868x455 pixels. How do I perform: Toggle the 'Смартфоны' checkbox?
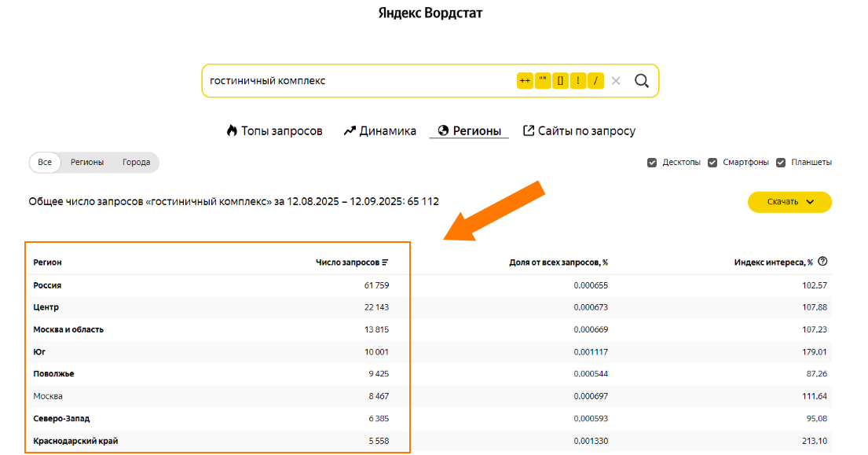(712, 163)
